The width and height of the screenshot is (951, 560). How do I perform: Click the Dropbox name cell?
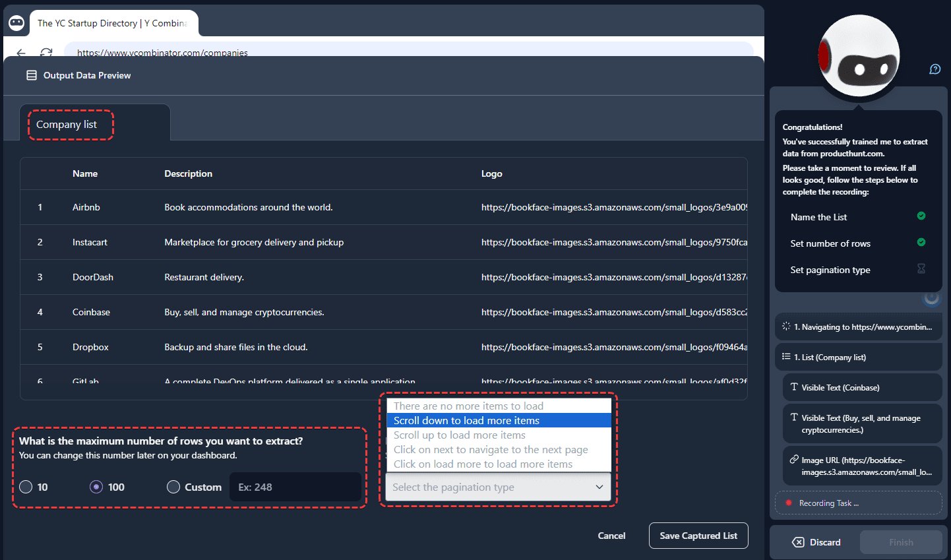(90, 347)
